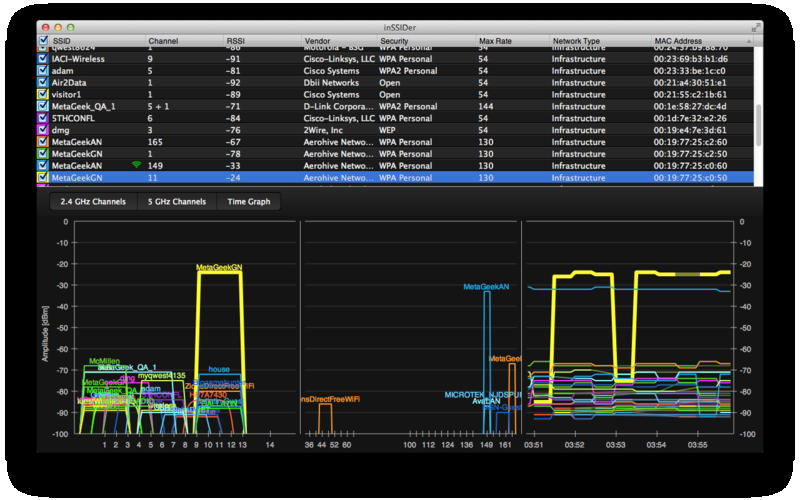
Task: Click the WEP security cell
Action: pyautogui.click(x=387, y=130)
